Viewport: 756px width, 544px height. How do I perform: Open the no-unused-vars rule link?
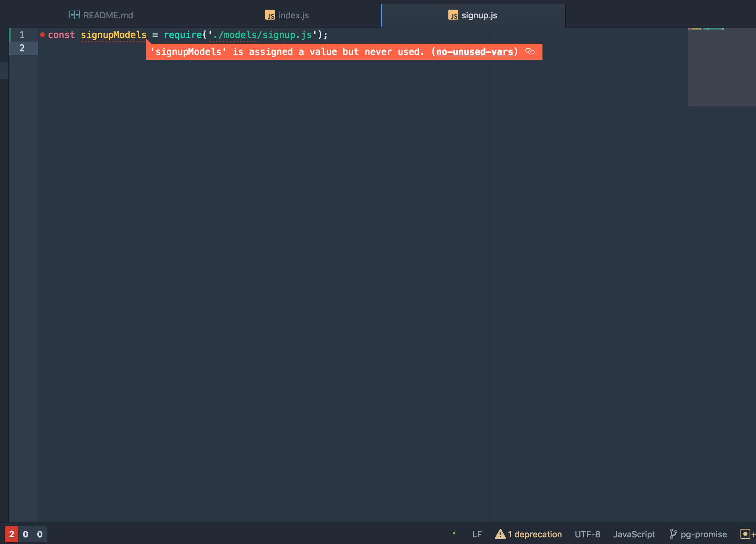pyautogui.click(x=474, y=51)
